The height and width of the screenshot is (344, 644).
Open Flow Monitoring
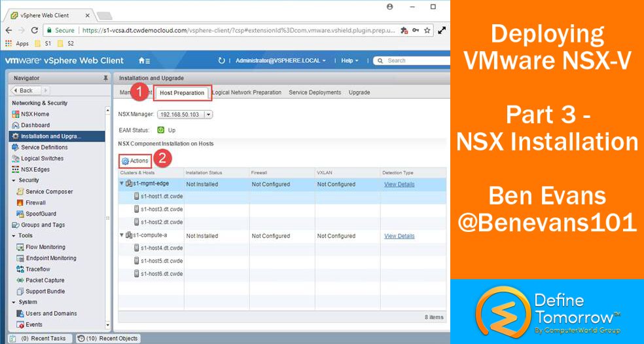41,247
